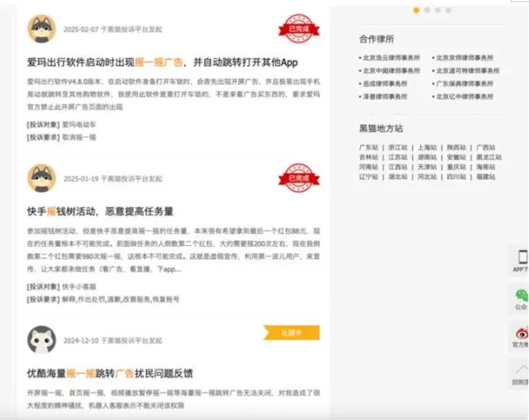529x420 pixels.
Task: Click the 2024-12-10 于黑猫投诉平台发起 date line
Action: pyautogui.click(x=113, y=340)
